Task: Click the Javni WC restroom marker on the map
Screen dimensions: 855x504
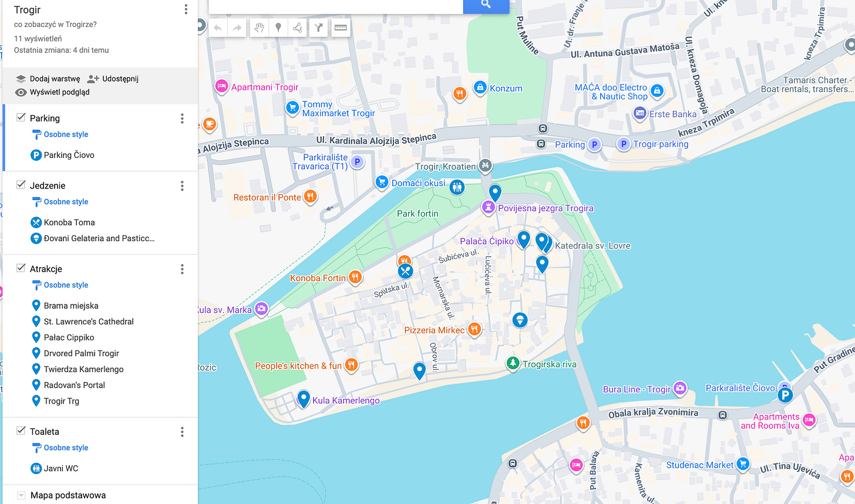Action: (x=457, y=188)
